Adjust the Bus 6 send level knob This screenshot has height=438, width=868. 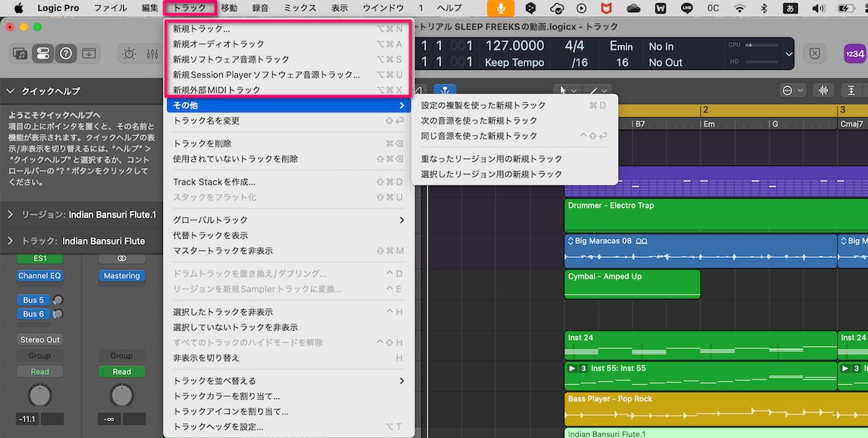click(x=58, y=314)
